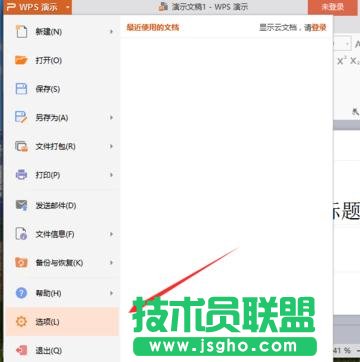Click the Exit door icon
The height and width of the screenshot is (362, 360).
[x=22, y=350]
